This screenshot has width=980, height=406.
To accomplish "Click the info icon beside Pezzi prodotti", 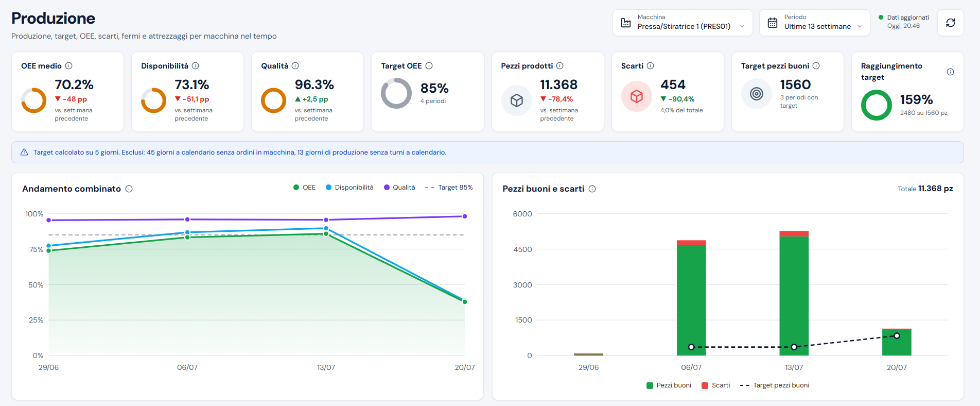I will pyautogui.click(x=560, y=66).
